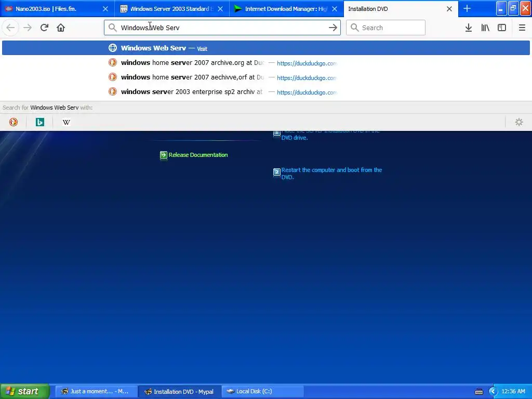Viewport: 532px width, 399px height.
Task: Open the Downloads toolbar button
Action: 469,28
